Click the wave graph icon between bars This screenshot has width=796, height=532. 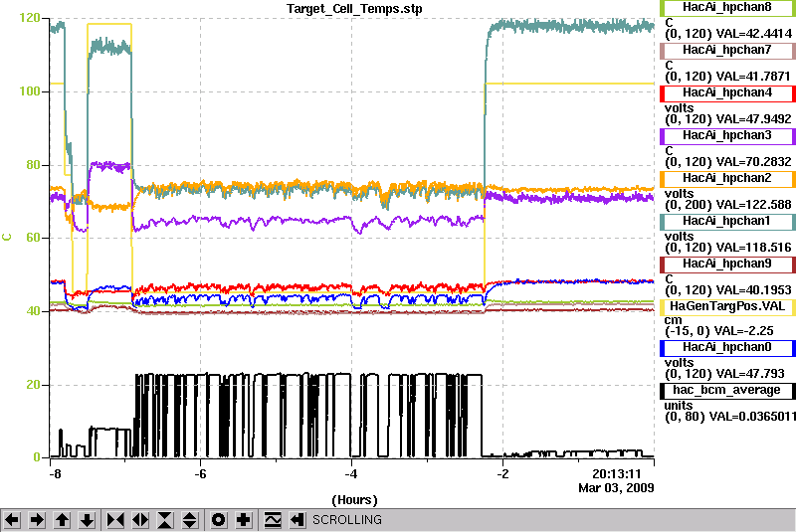(273, 520)
